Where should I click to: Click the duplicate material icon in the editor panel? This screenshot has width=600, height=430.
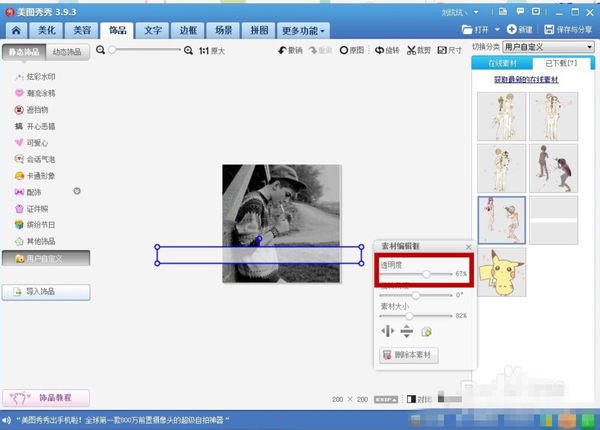click(x=426, y=332)
